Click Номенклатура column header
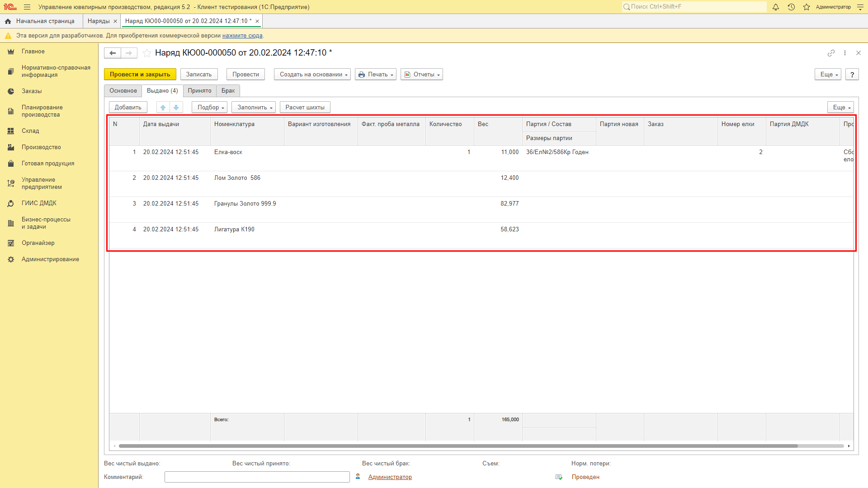 click(247, 131)
